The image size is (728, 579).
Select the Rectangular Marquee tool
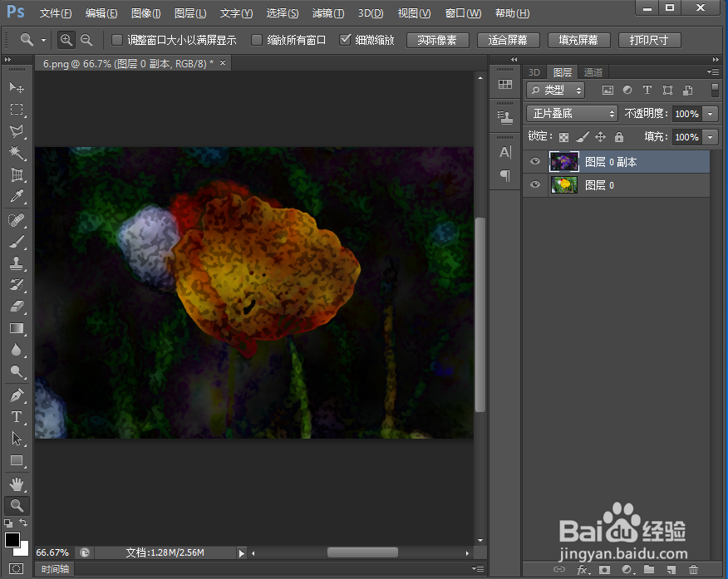pyautogui.click(x=17, y=110)
